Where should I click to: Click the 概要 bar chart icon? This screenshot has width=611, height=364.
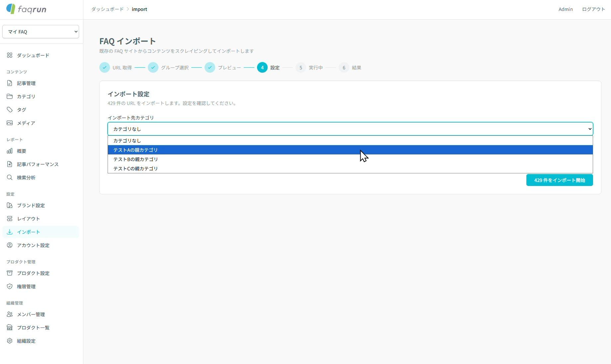coord(10,151)
